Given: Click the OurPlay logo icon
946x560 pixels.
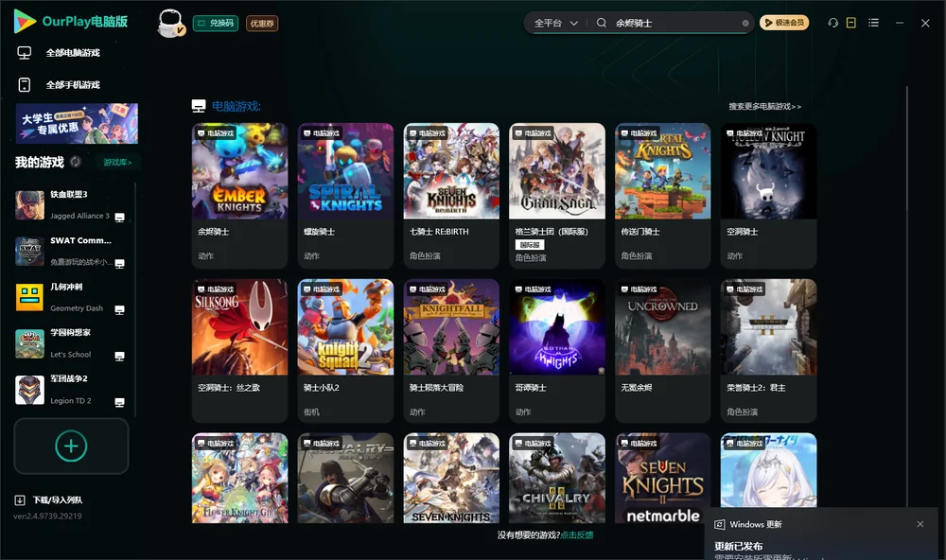Looking at the screenshot, I should pos(25,21).
